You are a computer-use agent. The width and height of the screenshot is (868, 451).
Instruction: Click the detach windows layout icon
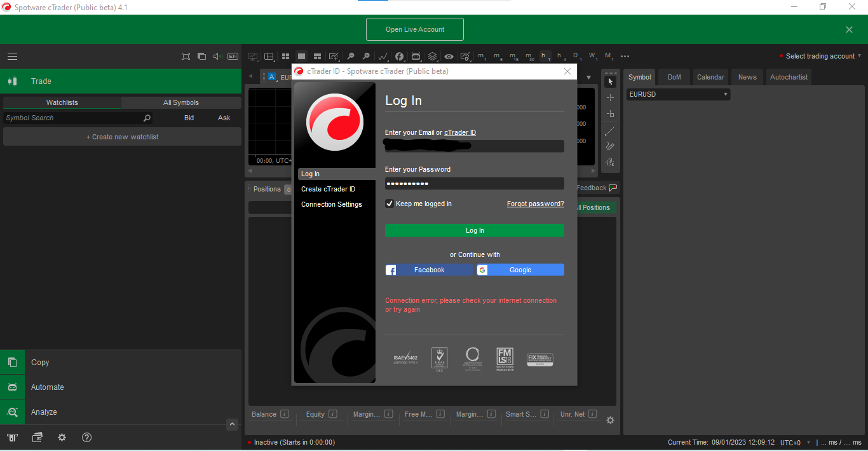tap(201, 56)
